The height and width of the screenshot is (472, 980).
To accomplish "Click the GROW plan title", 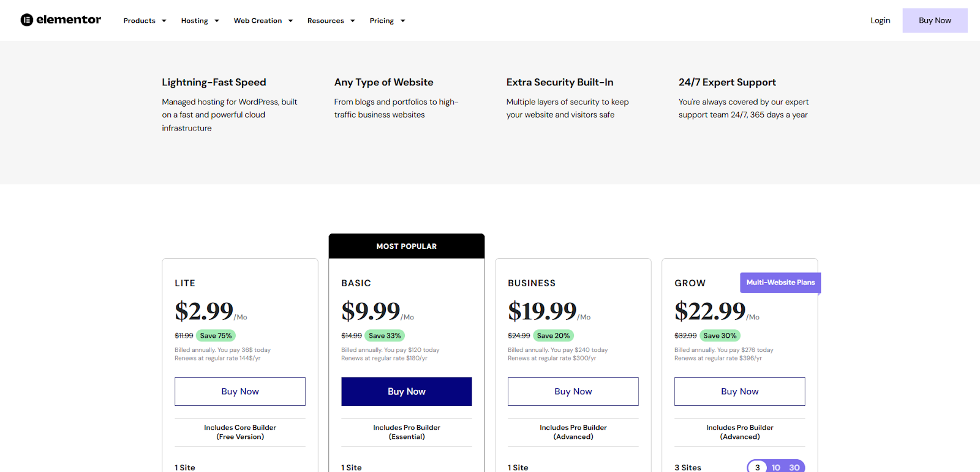I will coord(690,283).
